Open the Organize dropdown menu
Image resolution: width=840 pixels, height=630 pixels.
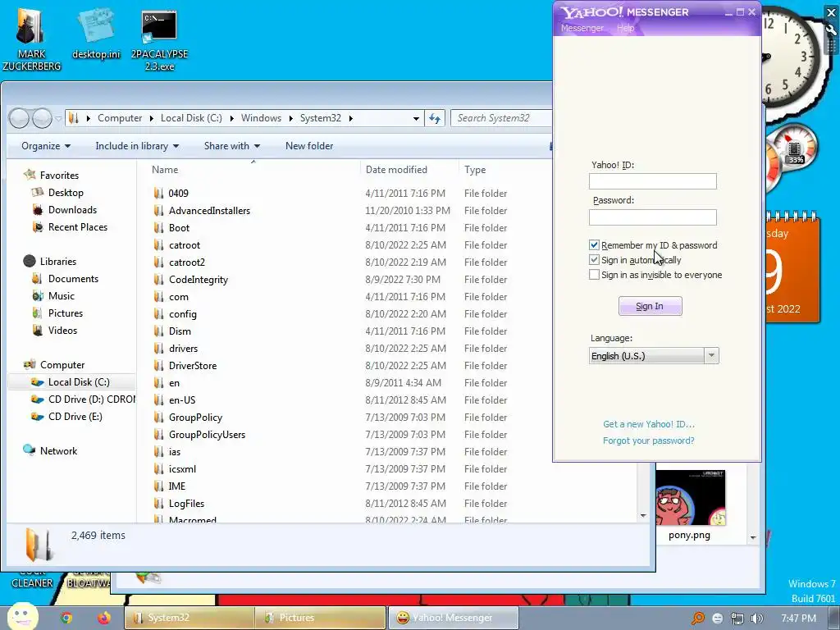(x=46, y=146)
